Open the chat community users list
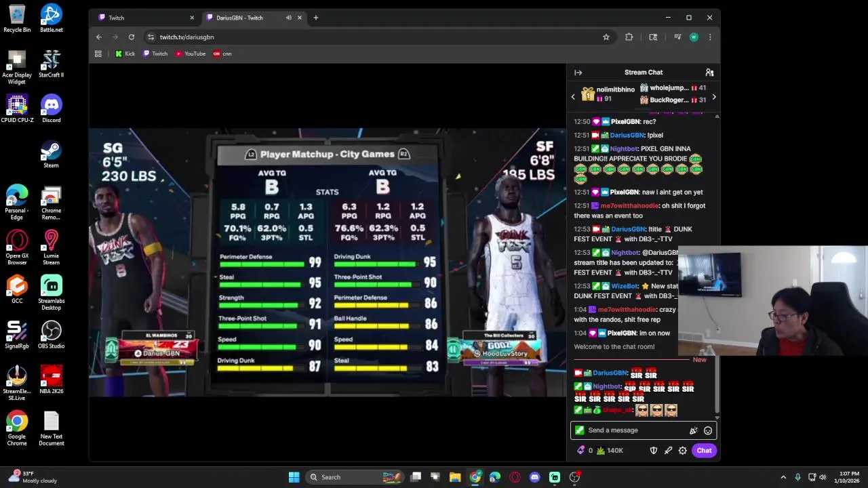The image size is (868, 488). tap(709, 73)
